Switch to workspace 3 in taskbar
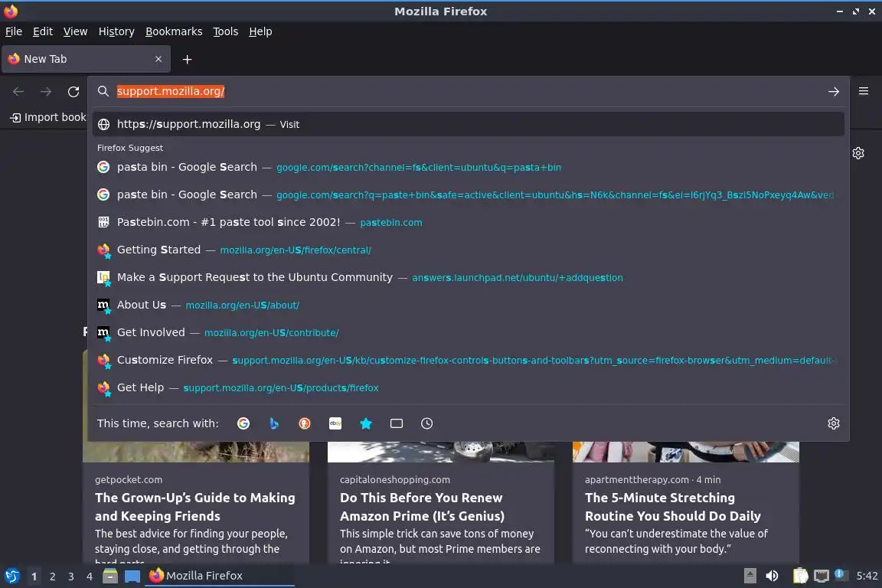The image size is (882, 588). tap(71, 577)
